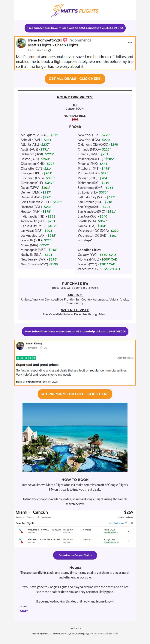The height and width of the screenshot is (644, 150).
Task: Click GET ALL DEALS - CLICK HERE!
Action: [x=75, y=78]
